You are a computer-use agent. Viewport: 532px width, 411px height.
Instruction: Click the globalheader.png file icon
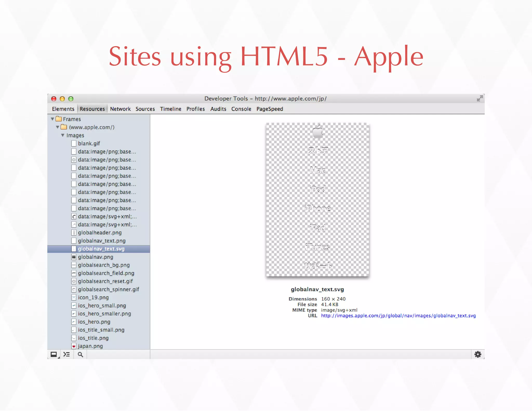(74, 233)
